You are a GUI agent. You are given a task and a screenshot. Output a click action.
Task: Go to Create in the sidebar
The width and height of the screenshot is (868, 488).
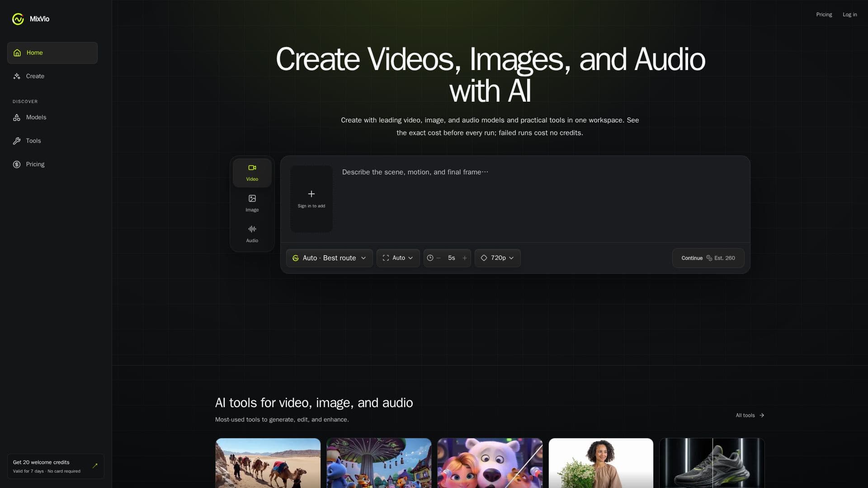(x=52, y=76)
